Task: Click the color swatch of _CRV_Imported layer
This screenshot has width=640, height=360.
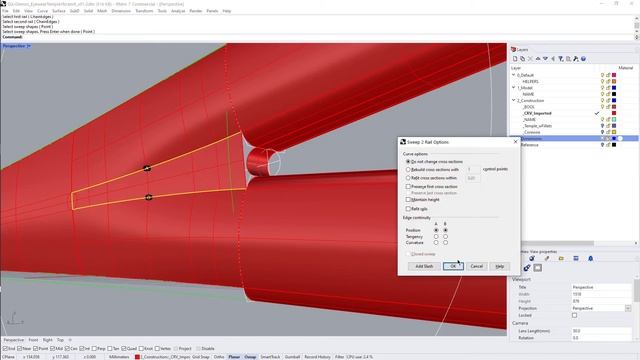Action: pos(614,113)
